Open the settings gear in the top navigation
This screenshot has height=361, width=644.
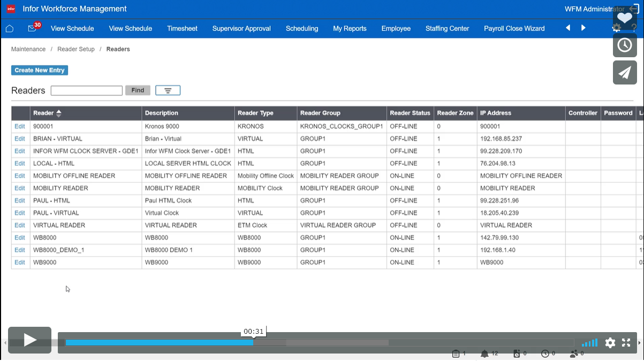[616, 28]
